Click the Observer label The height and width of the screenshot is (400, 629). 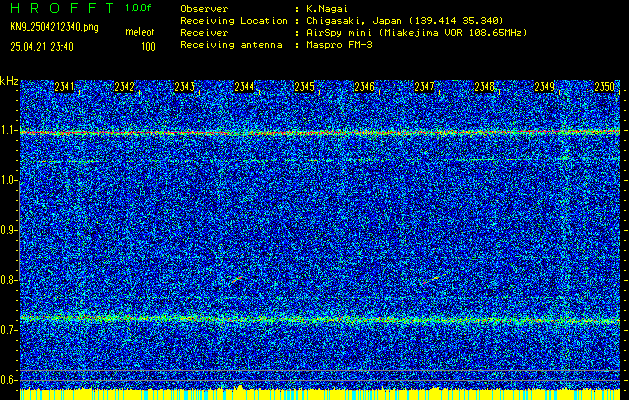point(204,8)
